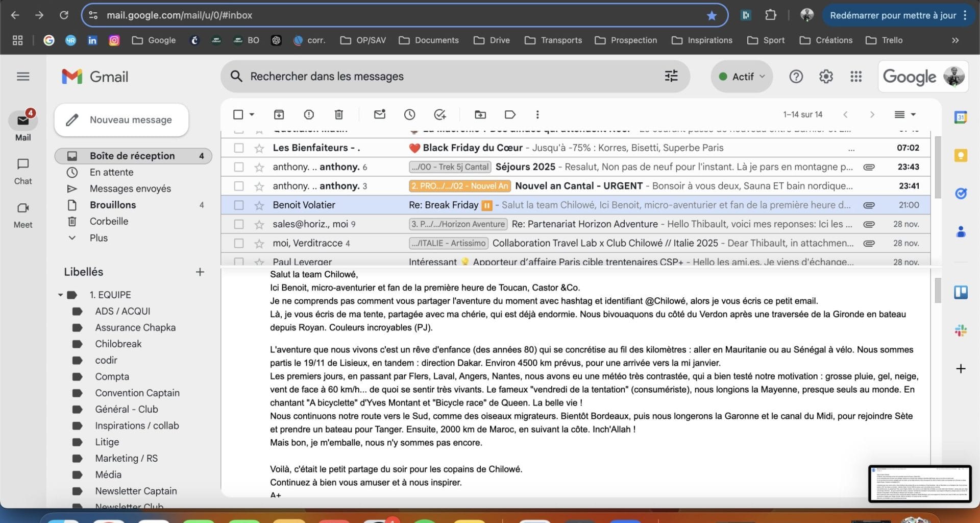
Task: Open the Actif status dropdown
Action: point(742,77)
